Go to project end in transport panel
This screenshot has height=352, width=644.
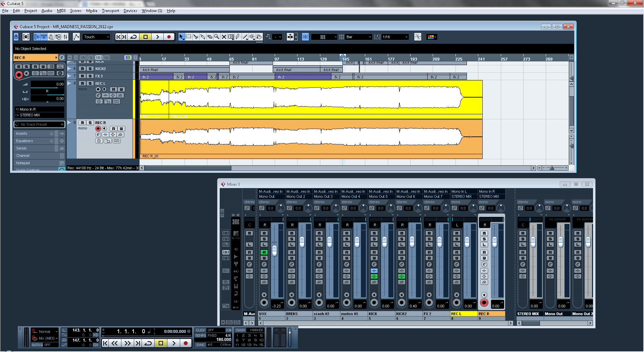[x=138, y=343]
